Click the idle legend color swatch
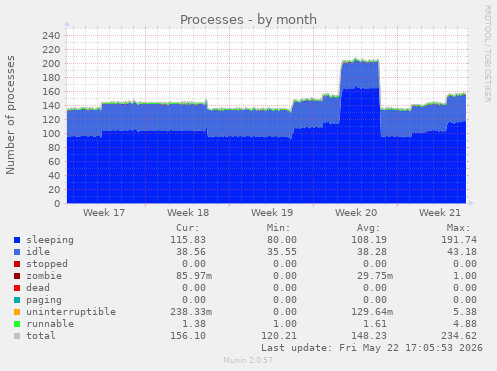497x371 pixels. point(17,252)
